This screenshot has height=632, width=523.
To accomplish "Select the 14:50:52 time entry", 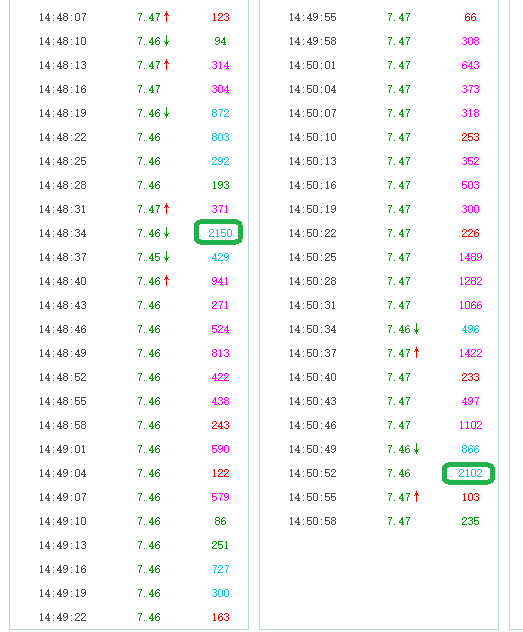I will (312, 473).
